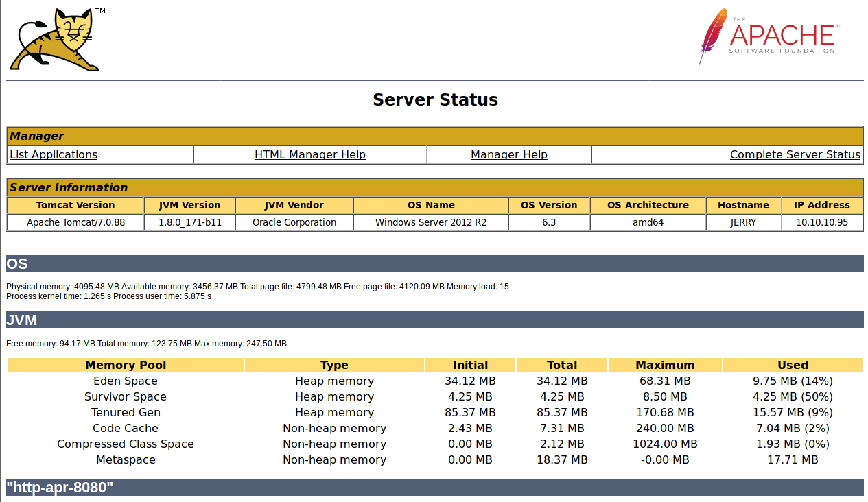Click the Tomcat cat logo

tap(55, 38)
